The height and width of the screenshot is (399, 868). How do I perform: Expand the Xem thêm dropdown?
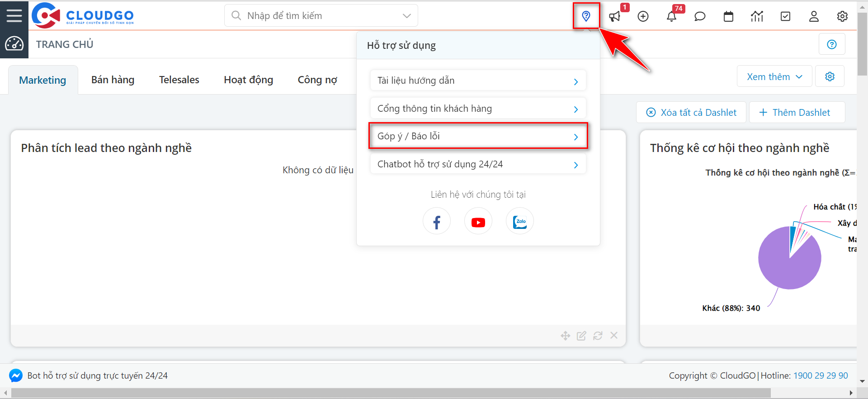coord(774,77)
